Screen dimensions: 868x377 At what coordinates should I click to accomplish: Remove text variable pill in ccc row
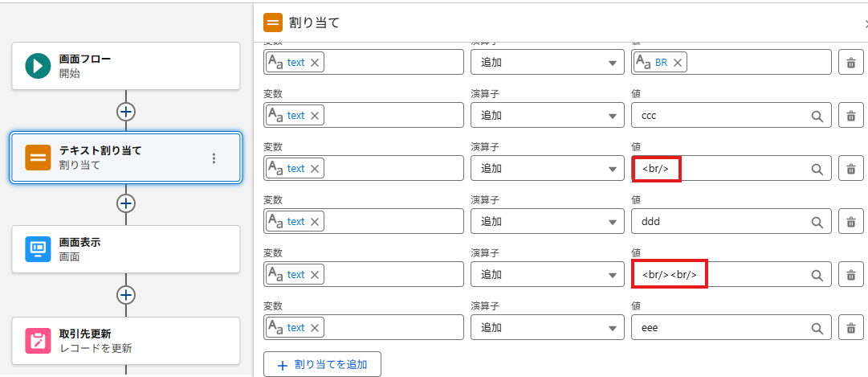315,116
